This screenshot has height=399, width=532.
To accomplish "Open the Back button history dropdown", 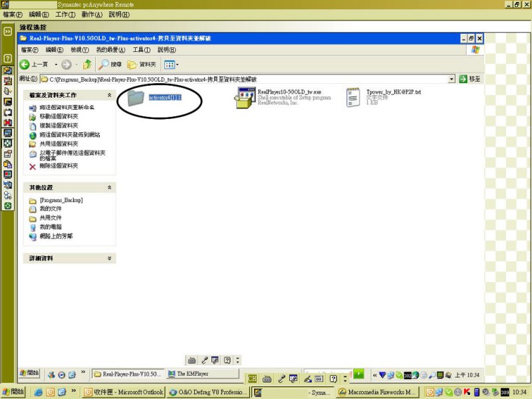I will [x=56, y=65].
